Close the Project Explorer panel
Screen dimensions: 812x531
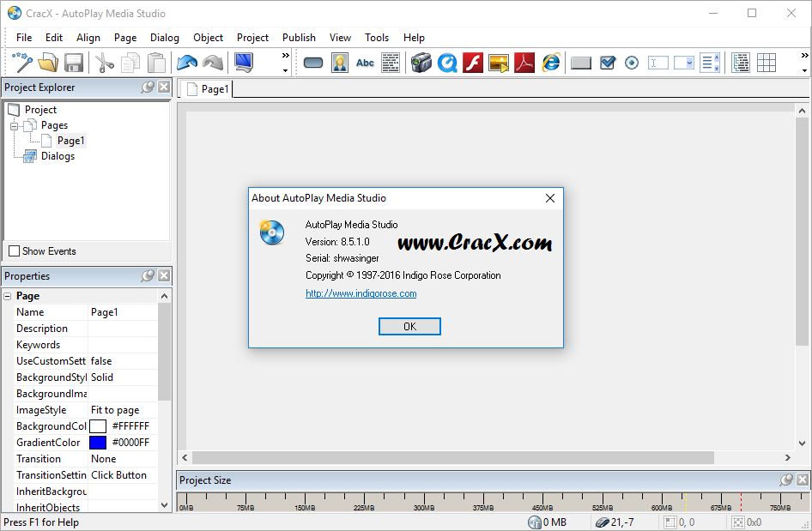coord(164,87)
